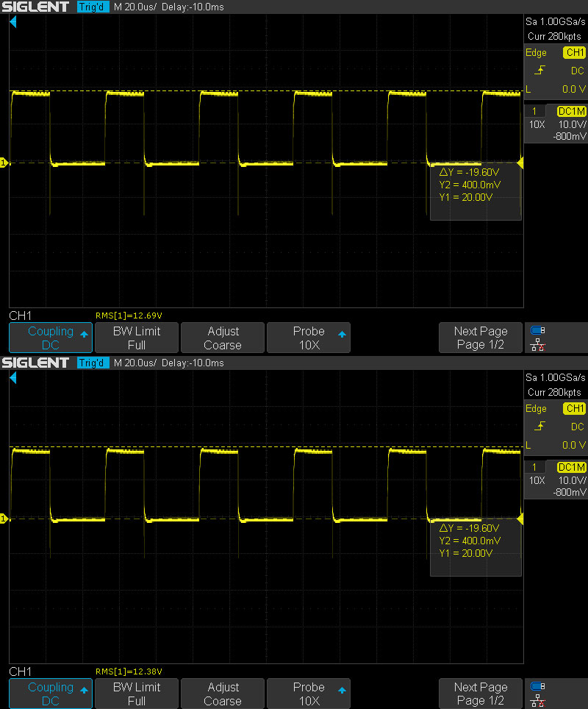Select the CH1 trigger source tab in upper capture
The image size is (588, 709).
coord(573,53)
